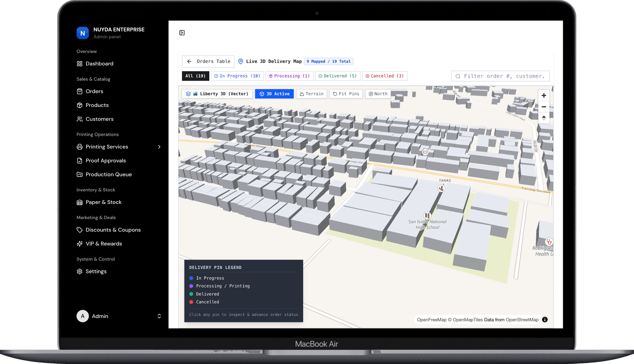Go to Products section
This screenshot has width=634, height=364.
(97, 105)
